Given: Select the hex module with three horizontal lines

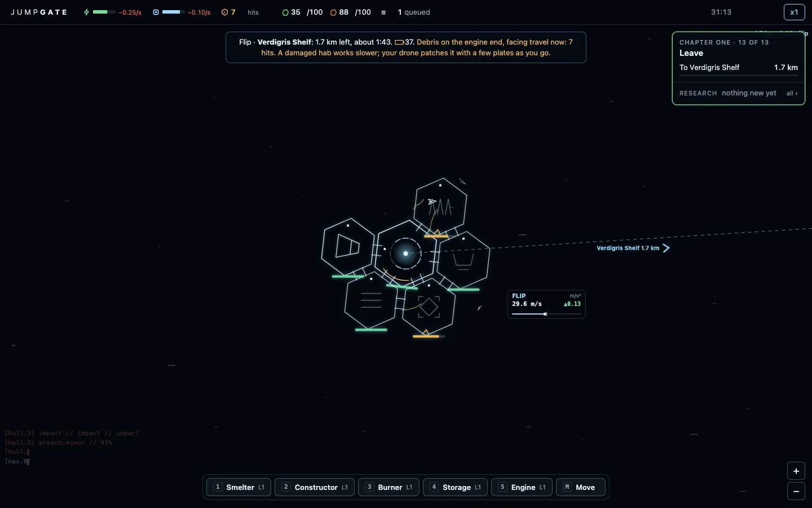Looking at the screenshot, I should pyautogui.click(x=371, y=300).
